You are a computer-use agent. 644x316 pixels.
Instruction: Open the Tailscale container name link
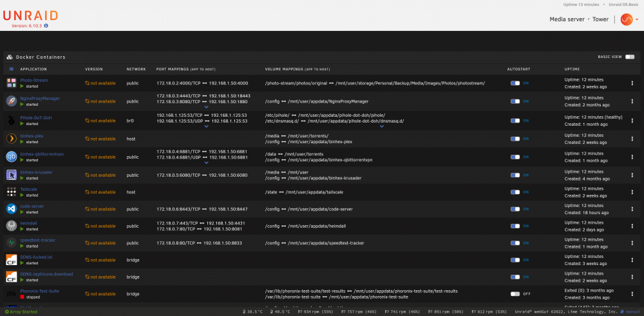point(29,189)
